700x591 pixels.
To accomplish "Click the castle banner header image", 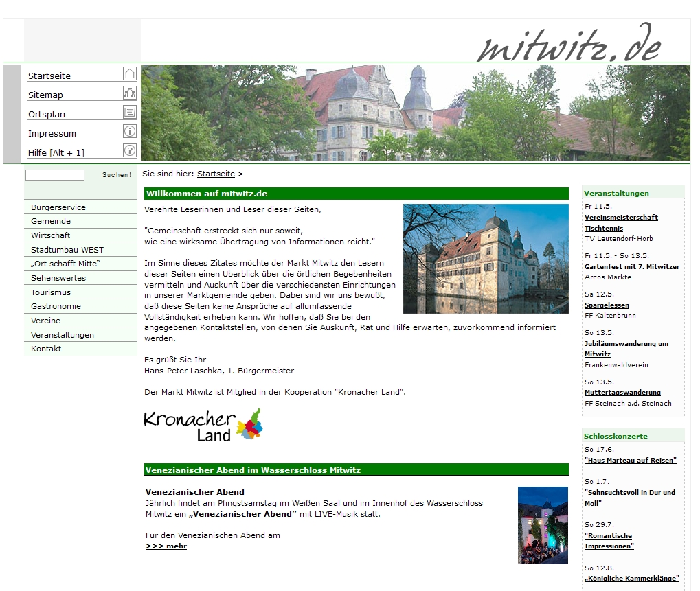I will pos(416,113).
